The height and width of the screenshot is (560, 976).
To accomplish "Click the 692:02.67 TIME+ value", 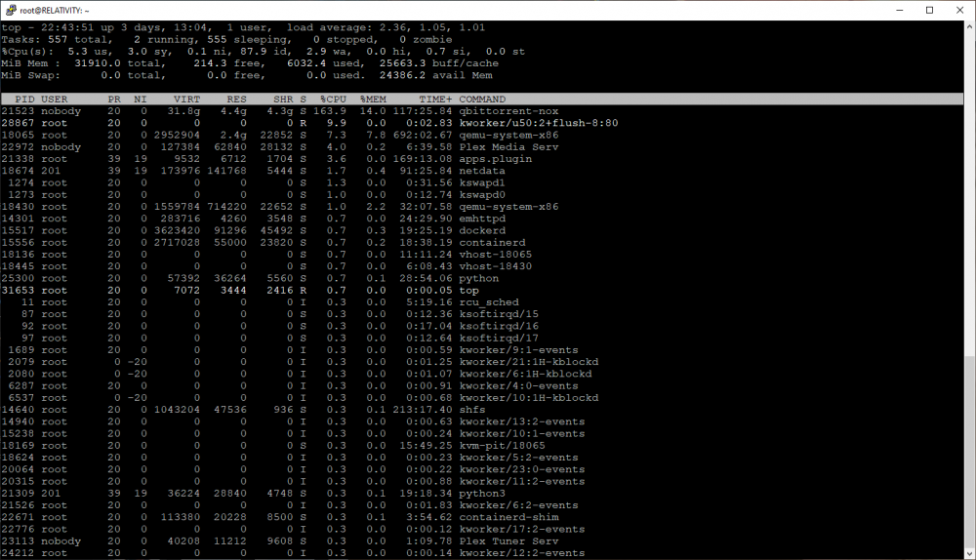I will click(423, 135).
